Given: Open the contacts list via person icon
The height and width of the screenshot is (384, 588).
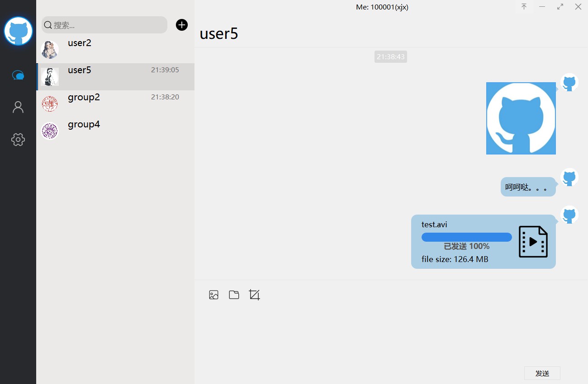Looking at the screenshot, I should pyautogui.click(x=18, y=107).
